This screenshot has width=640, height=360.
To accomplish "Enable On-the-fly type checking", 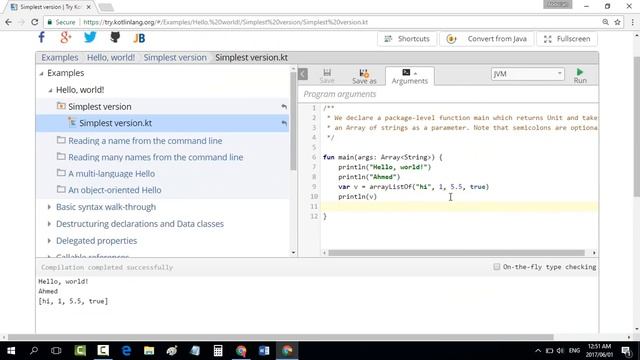I will point(496,267).
